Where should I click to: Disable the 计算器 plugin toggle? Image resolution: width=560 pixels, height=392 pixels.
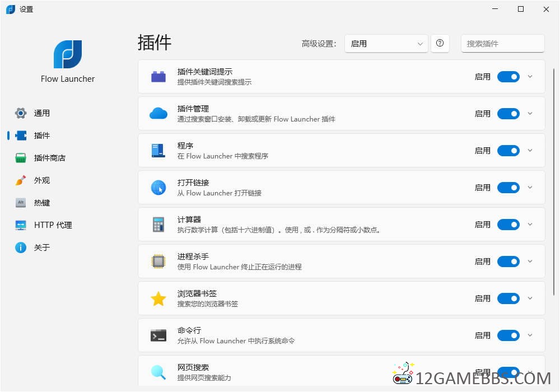point(508,225)
